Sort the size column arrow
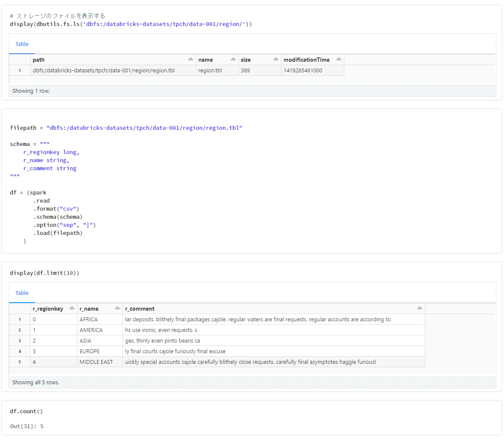Viewport: 504px width, 440px height. (x=276, y=59)
